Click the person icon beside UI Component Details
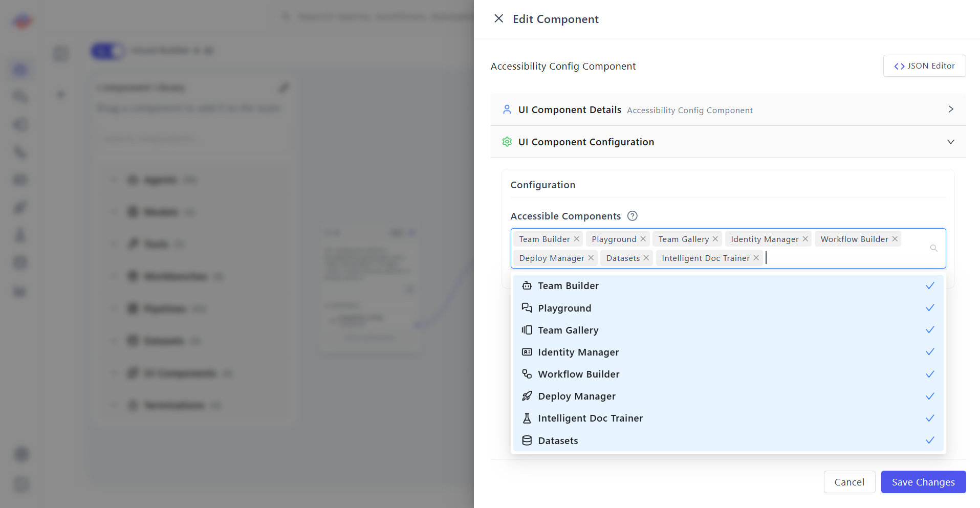This screenshot has width=980, height=508. click(507, 109)
